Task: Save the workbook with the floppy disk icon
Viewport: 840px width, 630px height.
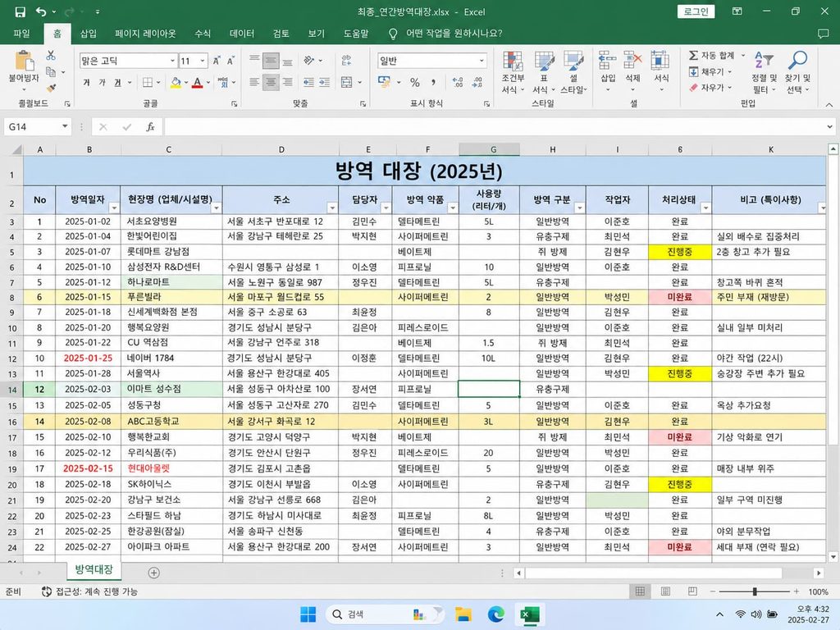Action: [20, 11]
